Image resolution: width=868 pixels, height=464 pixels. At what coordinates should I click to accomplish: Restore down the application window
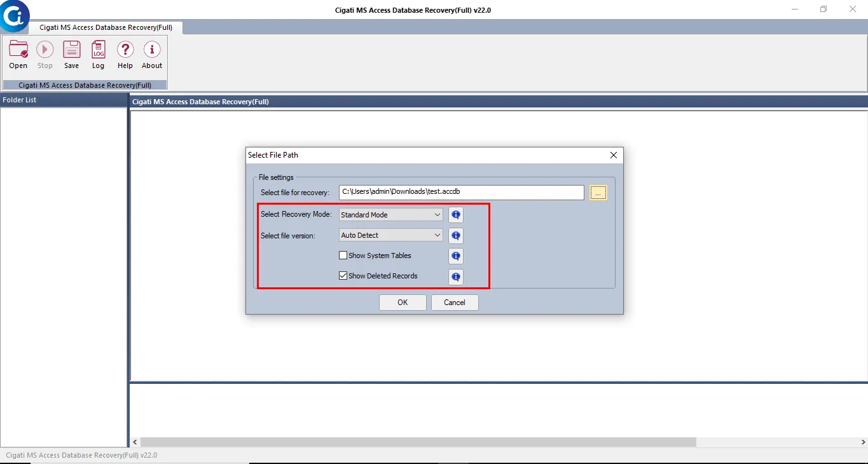pyautogui.click(x=823, y=10)
